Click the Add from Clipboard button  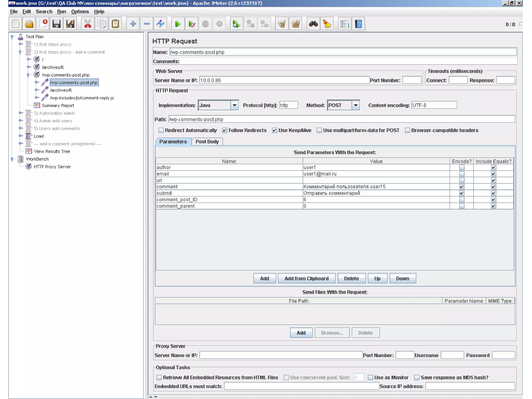[307, 278]
